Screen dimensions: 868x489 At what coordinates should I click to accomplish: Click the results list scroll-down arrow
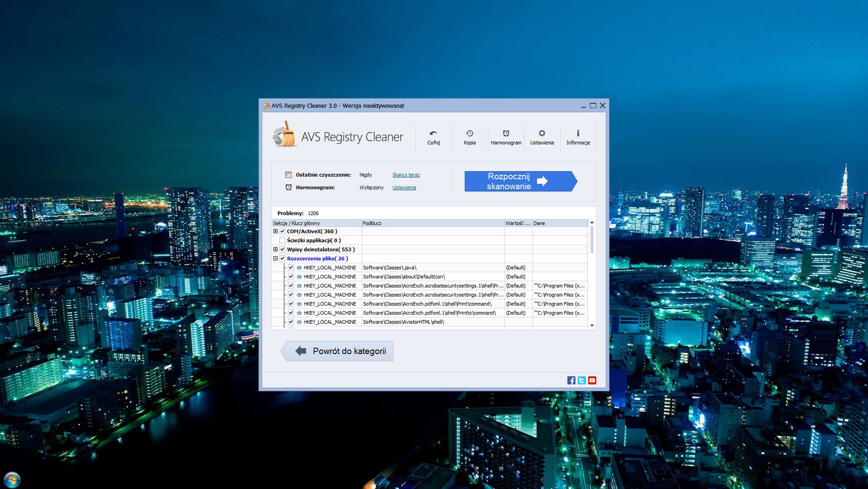click(592, 326)
